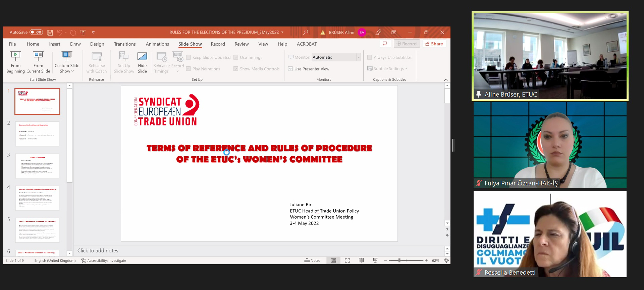The width and height of the screenshot is (644, 290).
Task: Click the Slide Show status bar icon
Action: pyautogui.click(x=375, y=260)
